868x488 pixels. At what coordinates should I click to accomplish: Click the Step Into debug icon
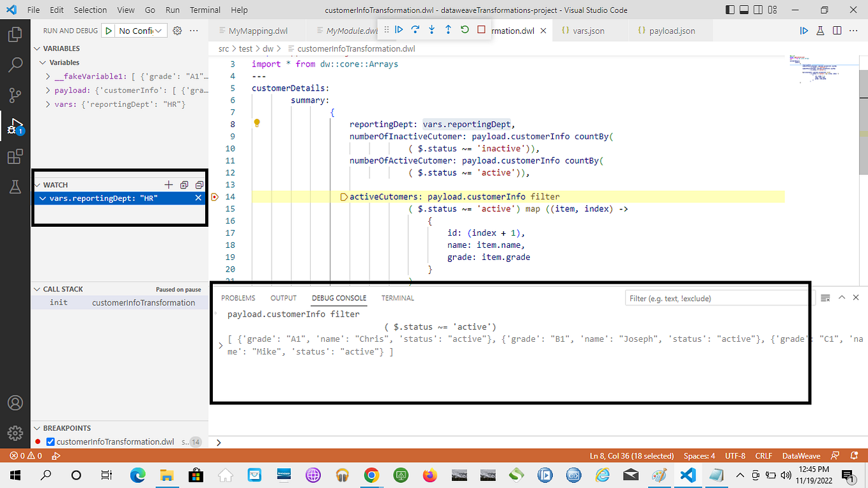click(x=430, y=29)
